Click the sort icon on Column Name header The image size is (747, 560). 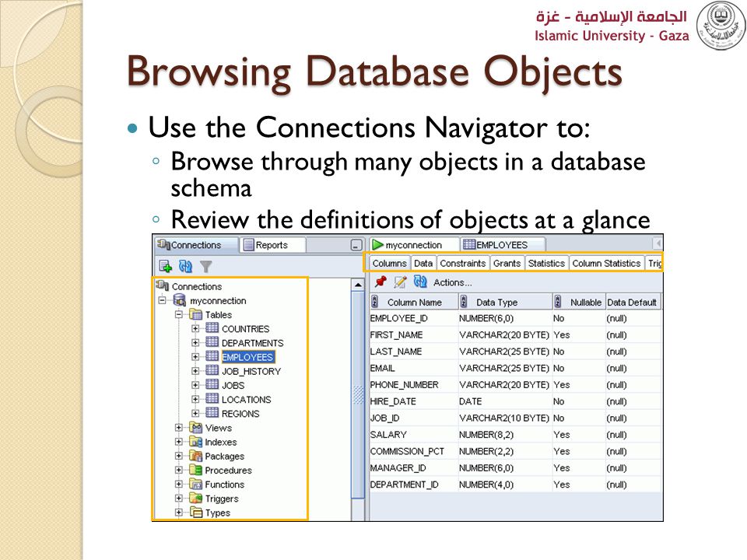coord(374,302)
